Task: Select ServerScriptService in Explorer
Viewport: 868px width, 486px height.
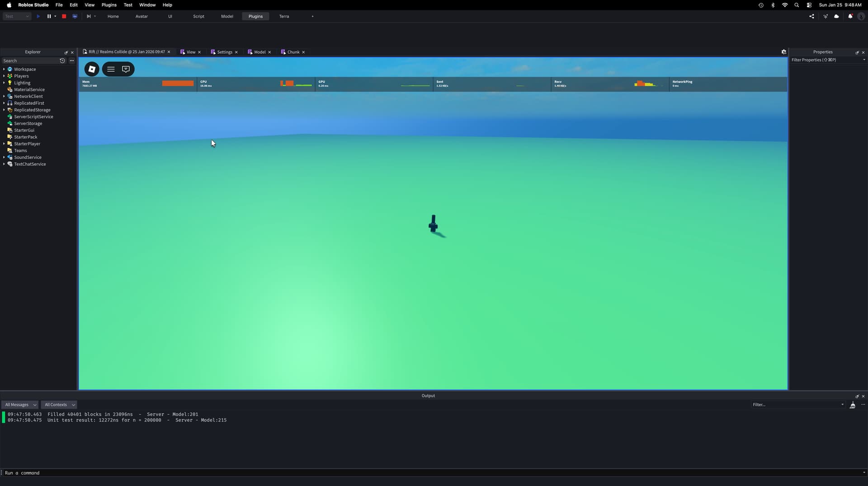Action: tap(33, 117)
